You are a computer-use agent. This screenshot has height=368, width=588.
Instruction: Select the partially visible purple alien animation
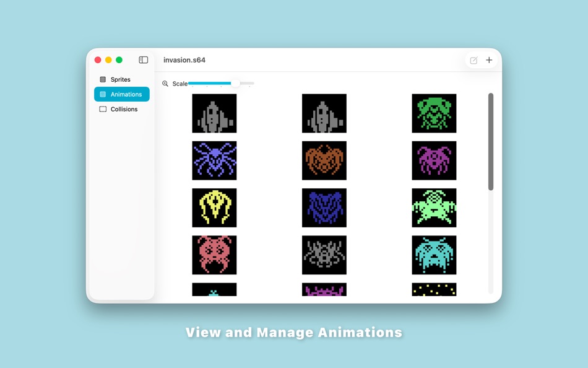pos(324,289)
